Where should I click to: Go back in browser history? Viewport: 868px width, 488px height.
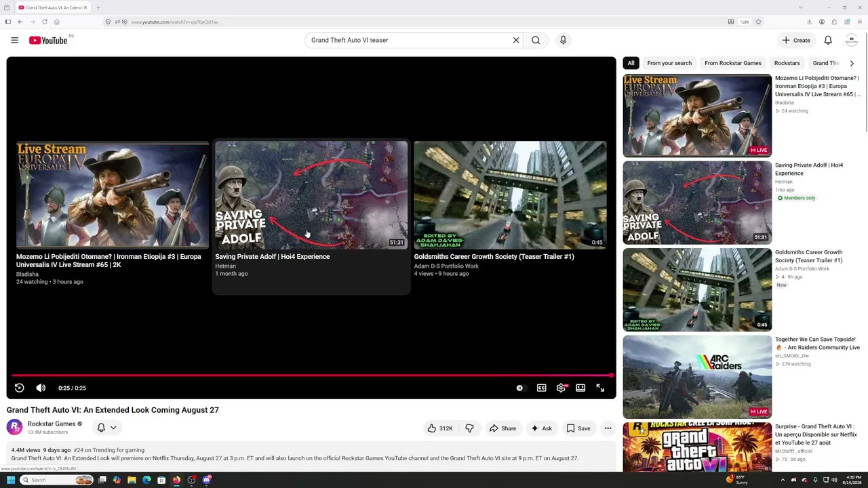point(20,22)
